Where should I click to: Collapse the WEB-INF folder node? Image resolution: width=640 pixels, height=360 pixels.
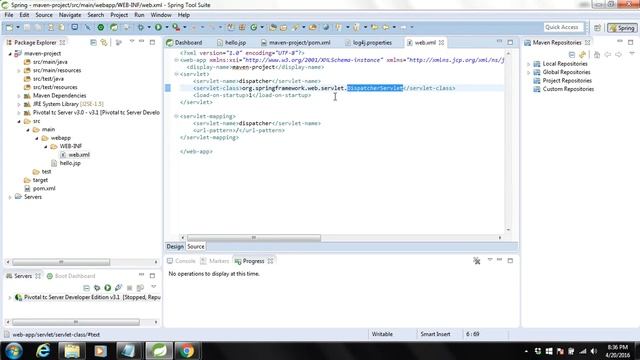46,146
